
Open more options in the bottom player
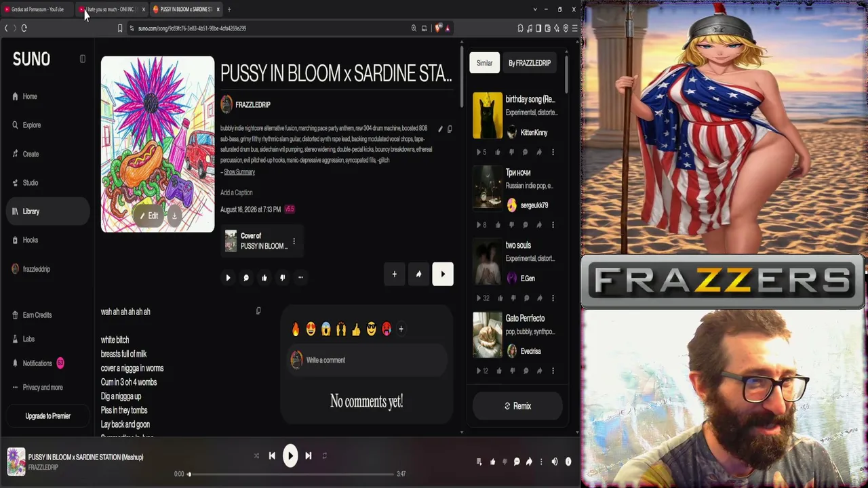pyautogui.click(x=540, y=462)
